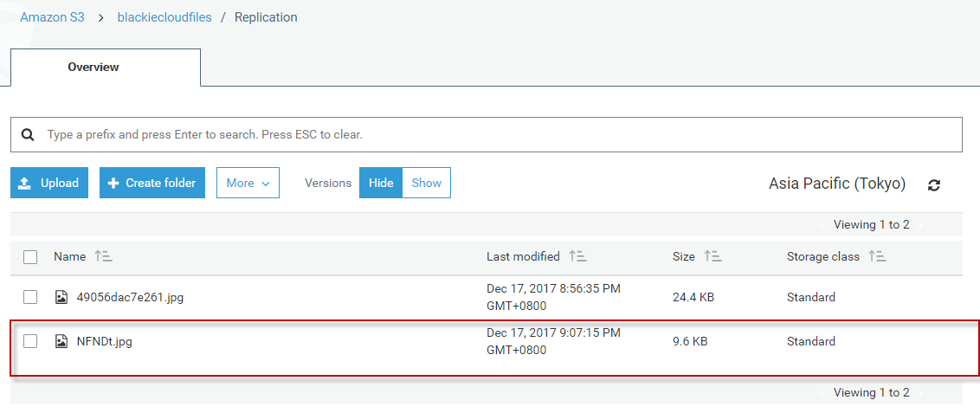Screen dimensions: 980x413
Task: Focus the prefix search input field
Action: point(493,135)
